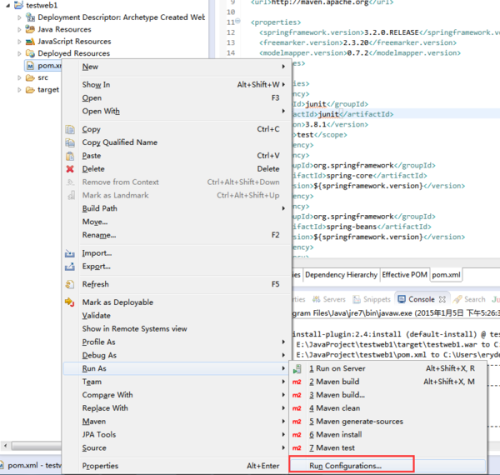Switch to the Effective POM tab
The image size is (500, 475).
point(405,275)
